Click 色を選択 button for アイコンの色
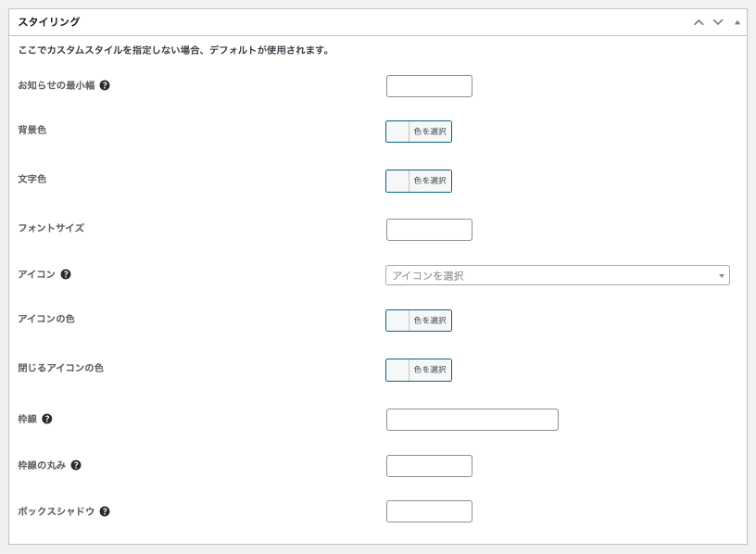Screen dimensions: 756x554 pyautogui.click(x=430, y=321)
